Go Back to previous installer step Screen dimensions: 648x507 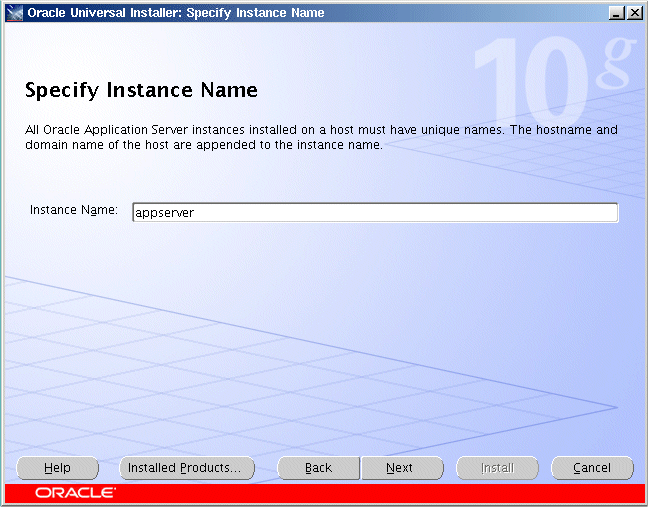[x=318, y=468]
